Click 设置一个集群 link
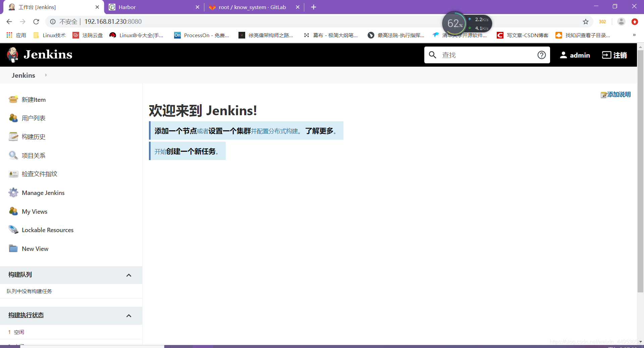644x348 pixels. [230, 131]
